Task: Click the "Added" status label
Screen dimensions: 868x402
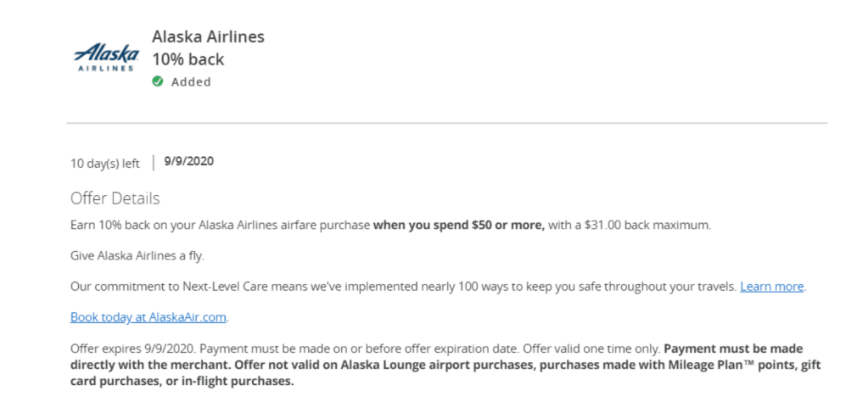Action: [x=191, y=82]
